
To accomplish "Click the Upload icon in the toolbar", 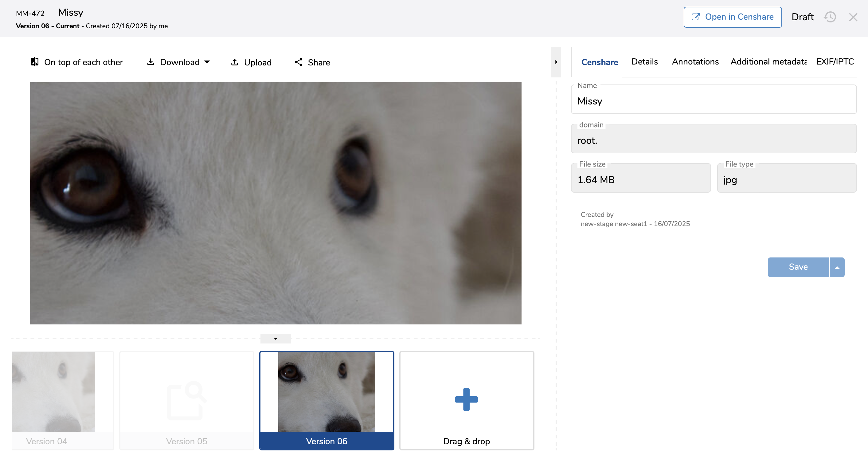I will coord(235,62).
